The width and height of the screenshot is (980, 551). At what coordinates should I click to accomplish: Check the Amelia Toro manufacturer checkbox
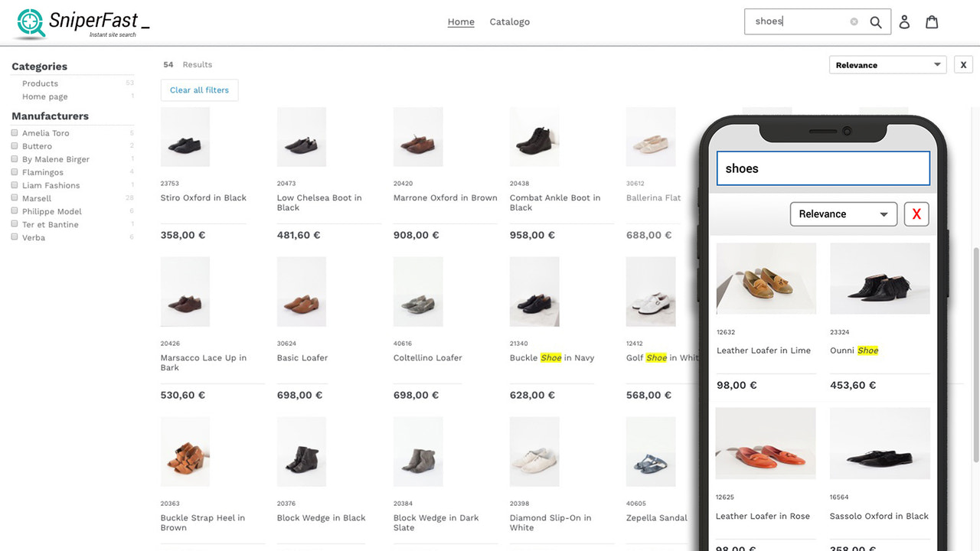click(13, 132)
